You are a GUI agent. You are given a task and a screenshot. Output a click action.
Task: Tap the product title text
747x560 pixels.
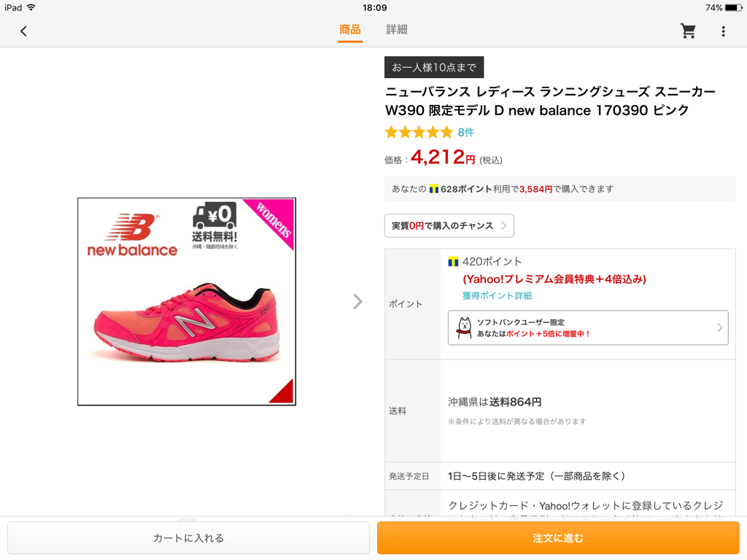[550, 101]
